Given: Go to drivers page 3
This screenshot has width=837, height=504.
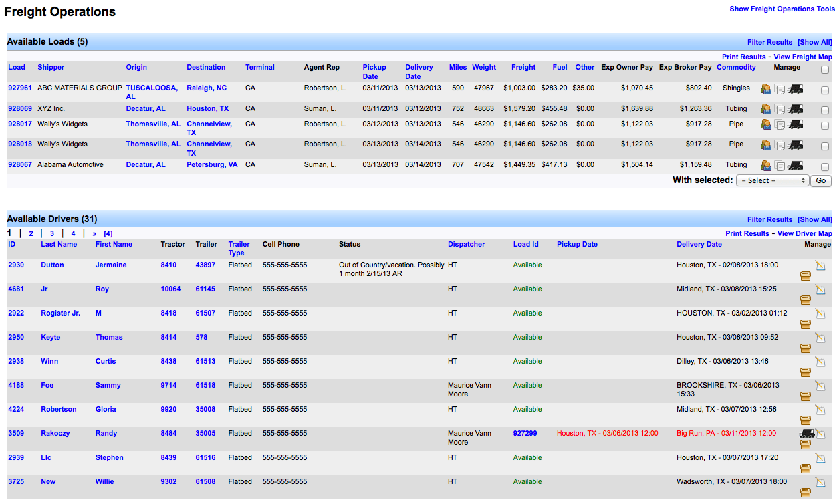Looking at the screenshot, I should (x=52, y=233).
